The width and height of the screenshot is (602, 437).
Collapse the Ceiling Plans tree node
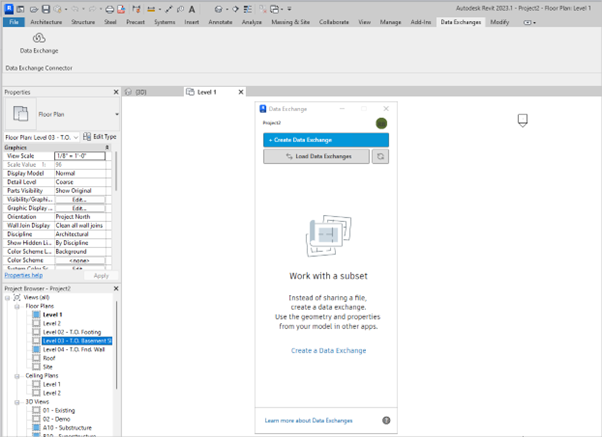coord(17,376)
